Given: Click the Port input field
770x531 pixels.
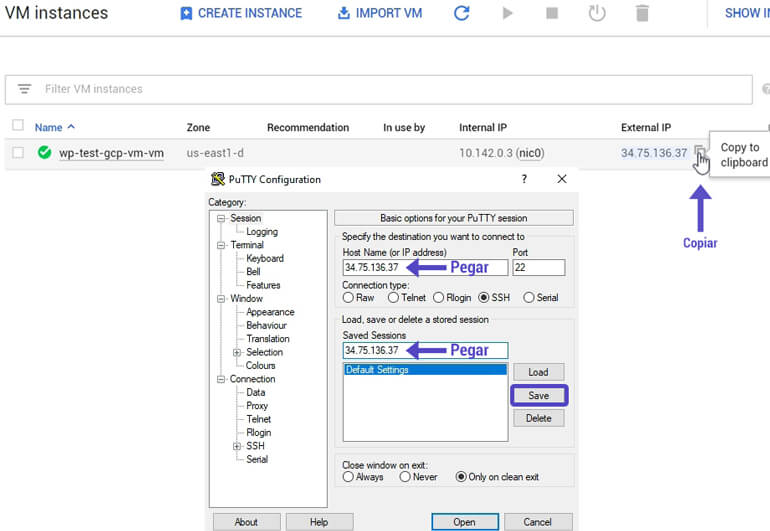Looking at the screenshot, I should (x=539, y=268).
